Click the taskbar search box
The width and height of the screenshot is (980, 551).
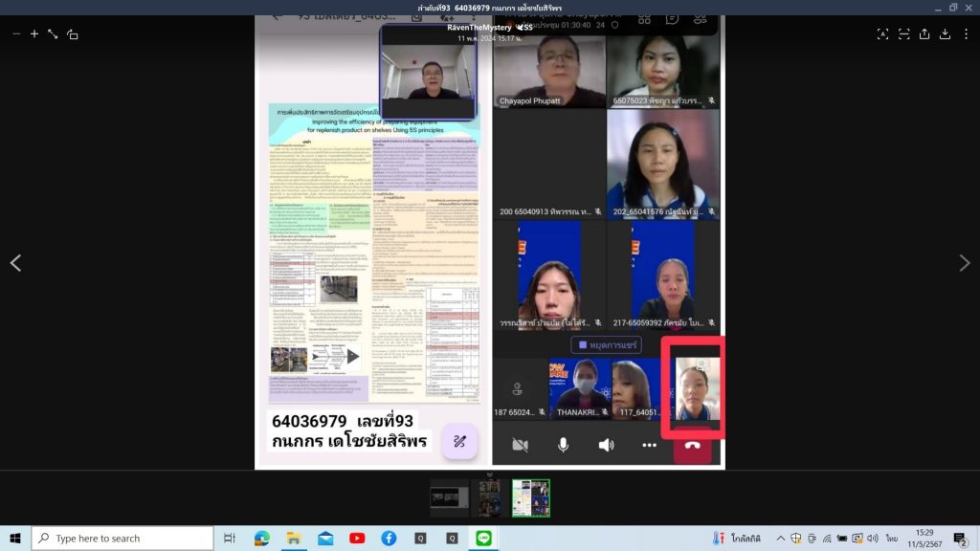(123, 538)
